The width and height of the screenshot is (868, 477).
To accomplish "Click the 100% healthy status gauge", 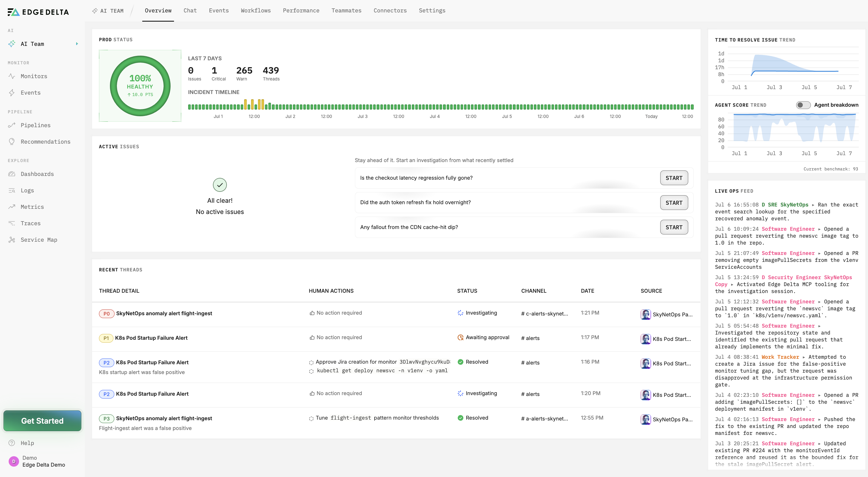I will 140,86.
